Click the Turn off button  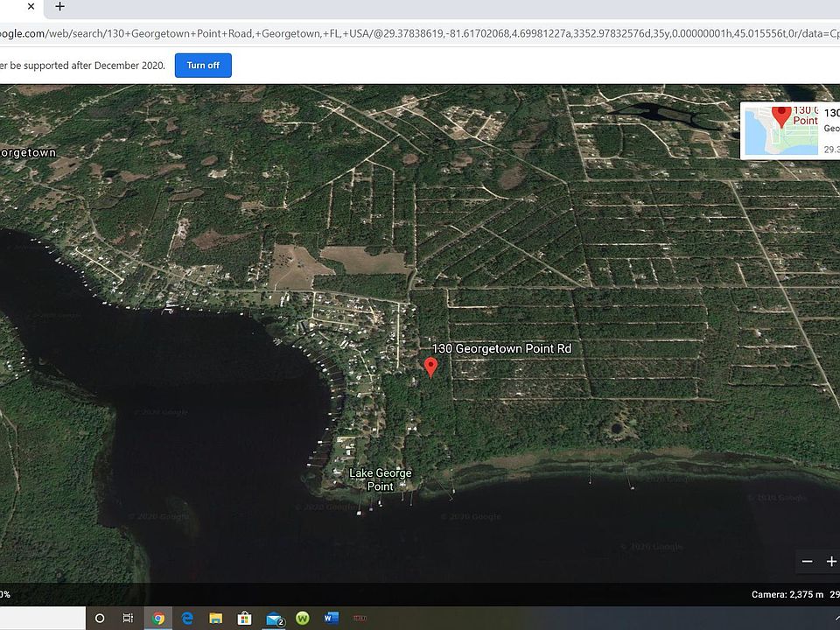(x=203, y=66)
